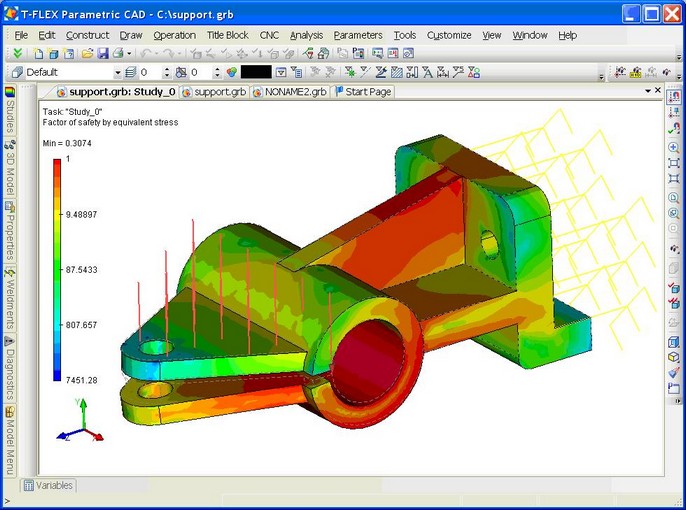This screenshot has height=510, width=686.
Task: Open the 3D Model side panel
Action: [x=10, y=168]
